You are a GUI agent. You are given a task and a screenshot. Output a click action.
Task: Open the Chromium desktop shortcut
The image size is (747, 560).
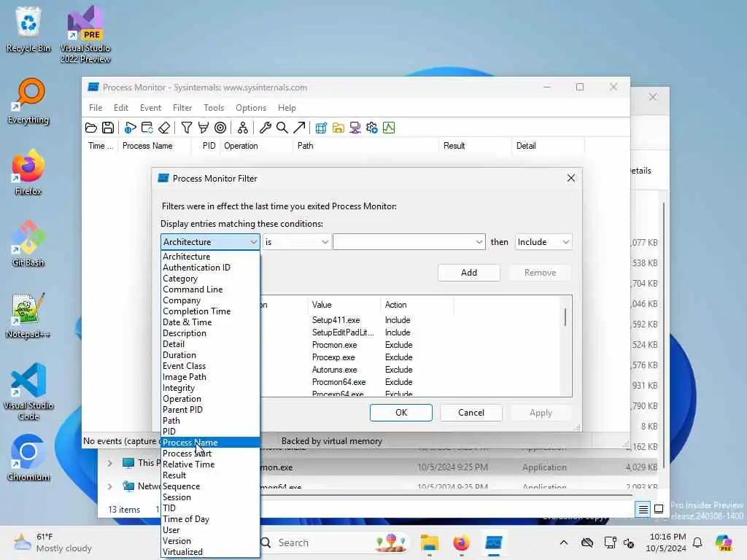[28, 458]
